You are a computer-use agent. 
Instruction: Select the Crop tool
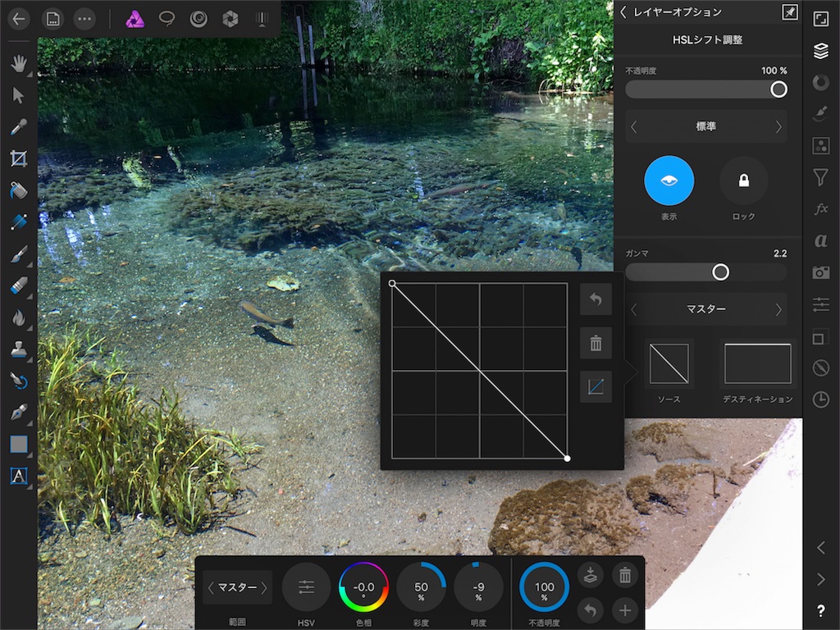[19, 158]
